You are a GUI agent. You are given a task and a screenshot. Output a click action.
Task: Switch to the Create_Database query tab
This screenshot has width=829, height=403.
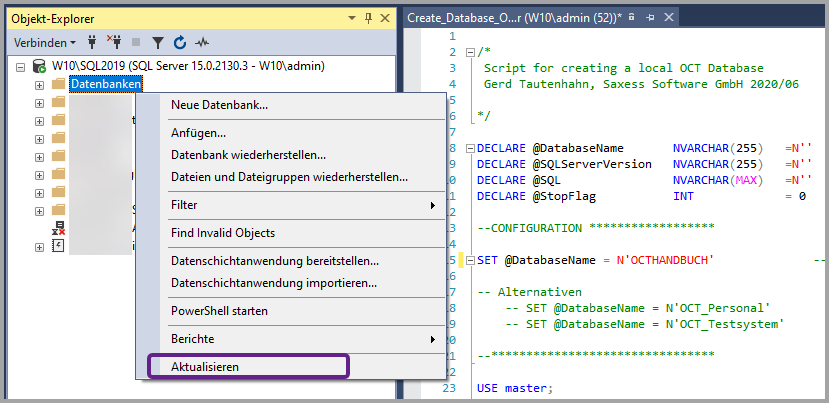[514, 18]
